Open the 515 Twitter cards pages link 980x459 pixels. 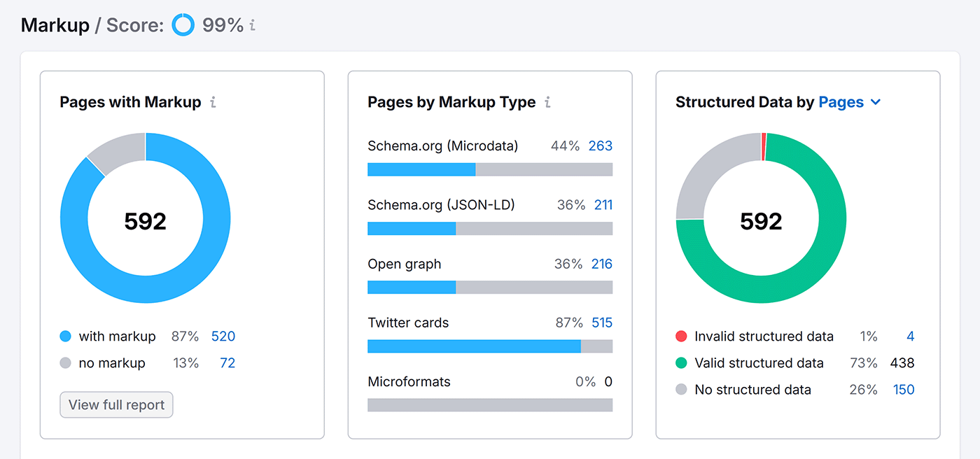click(603, 323)
